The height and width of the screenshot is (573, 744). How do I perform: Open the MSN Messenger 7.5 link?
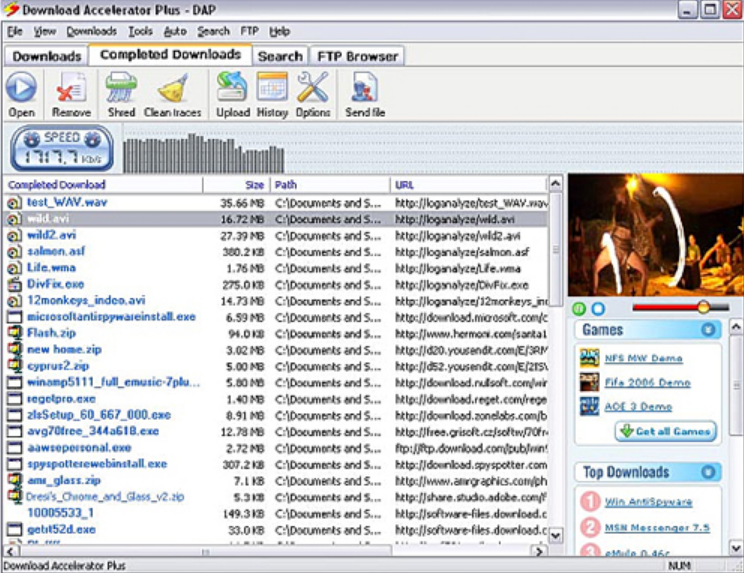pyautogui.click(x=657, y=527)
